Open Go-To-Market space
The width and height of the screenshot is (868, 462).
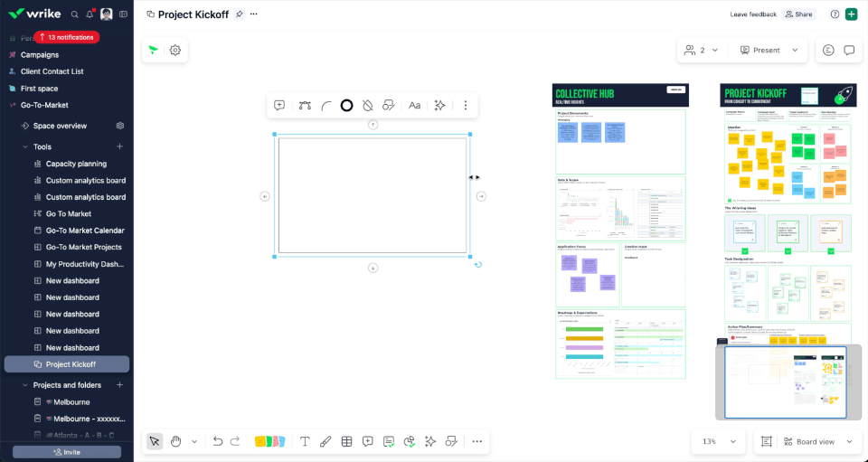pyautogui.click(x=44, y=105)
